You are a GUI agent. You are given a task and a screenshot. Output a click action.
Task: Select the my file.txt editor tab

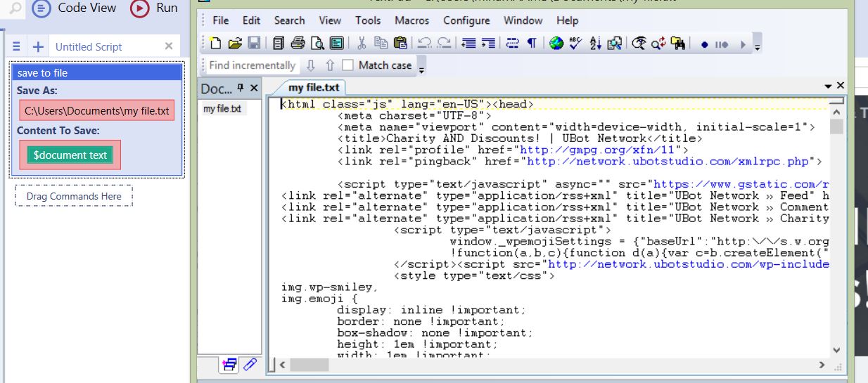pos(314,88)
